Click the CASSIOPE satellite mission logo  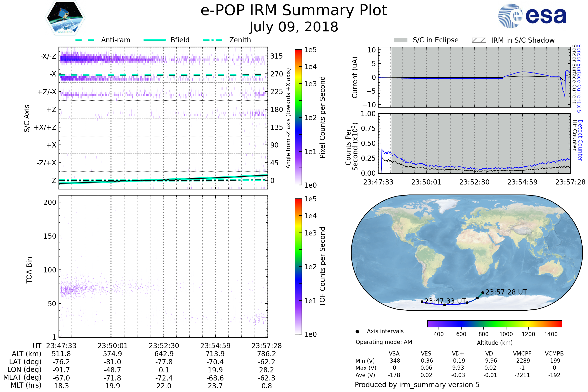[x=65, y=18]
